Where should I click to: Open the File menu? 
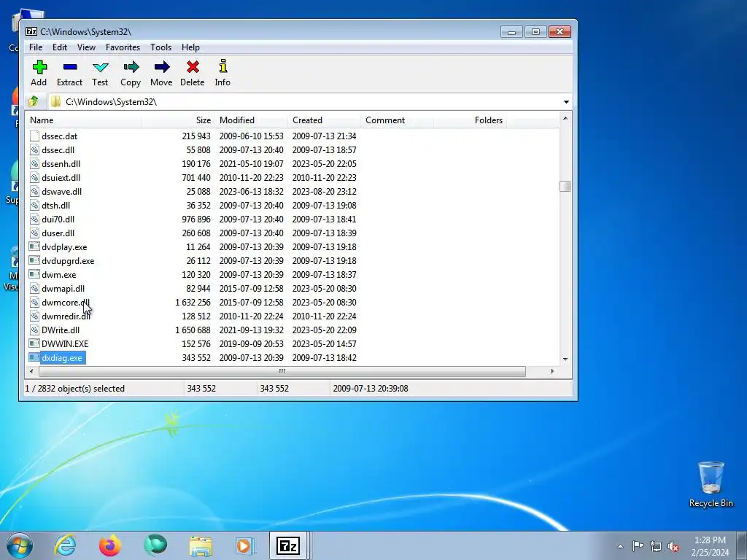pos(36,47)
